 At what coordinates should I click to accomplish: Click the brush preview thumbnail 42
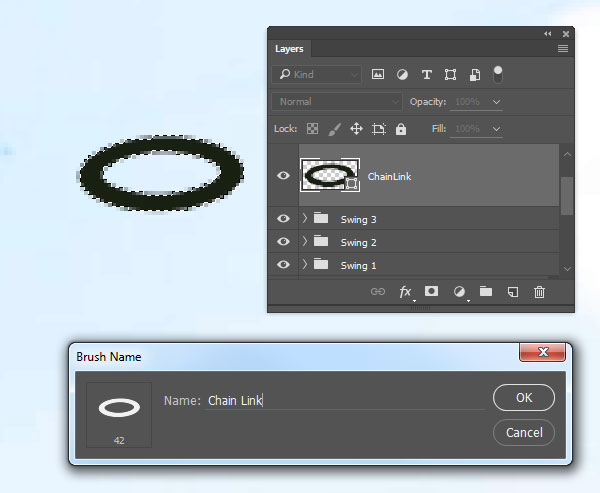tap(119, 415)
